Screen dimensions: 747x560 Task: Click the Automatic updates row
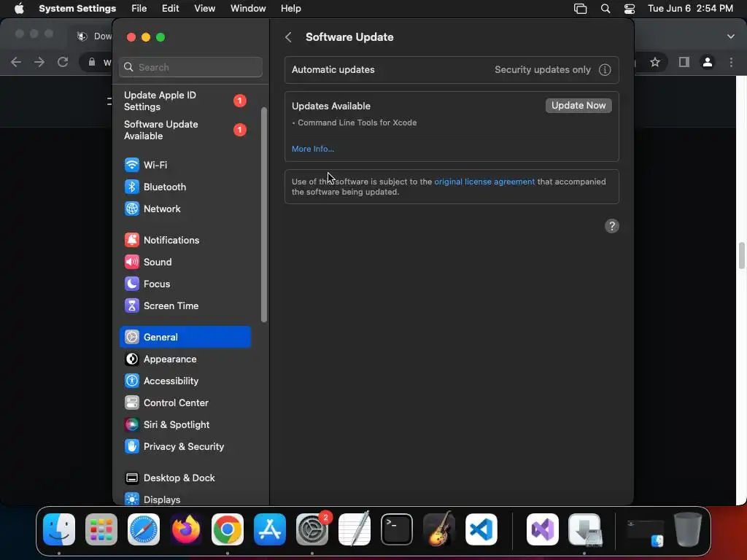[x=452, y=70]
